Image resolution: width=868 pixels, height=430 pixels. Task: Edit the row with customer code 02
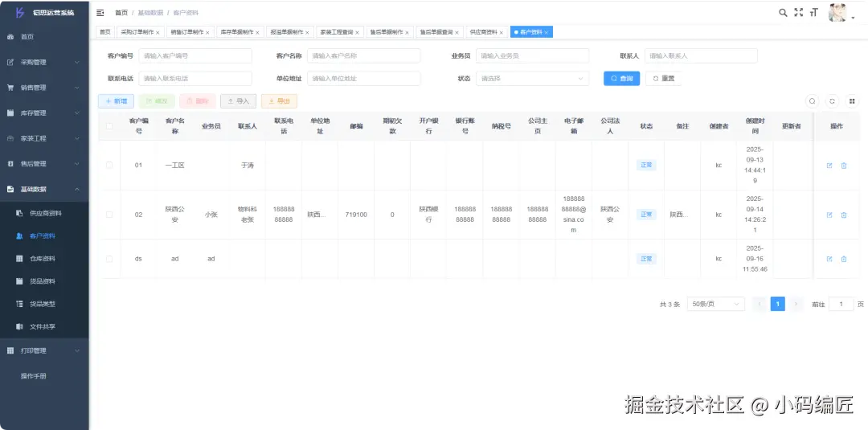829,215
